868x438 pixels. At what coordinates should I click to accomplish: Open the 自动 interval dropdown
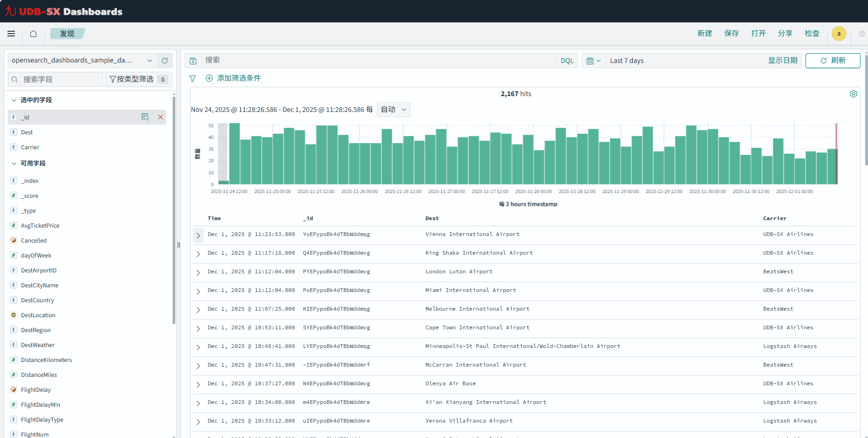coord(393,110)
